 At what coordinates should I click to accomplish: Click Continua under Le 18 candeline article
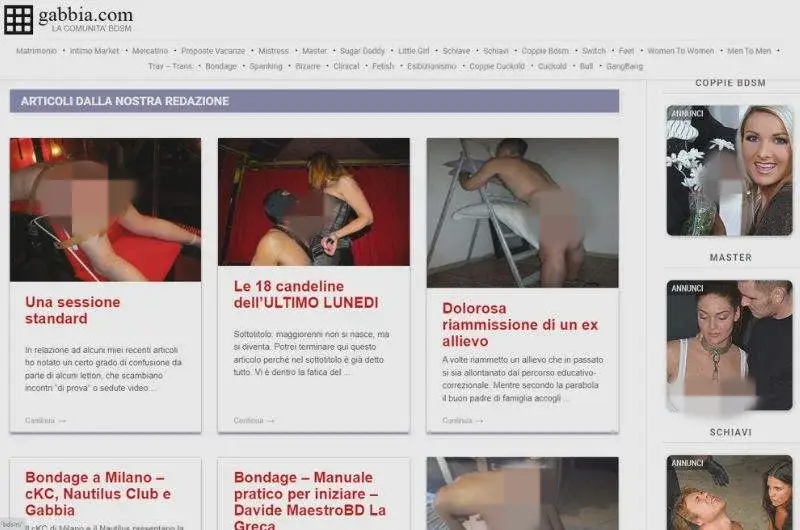254,420
